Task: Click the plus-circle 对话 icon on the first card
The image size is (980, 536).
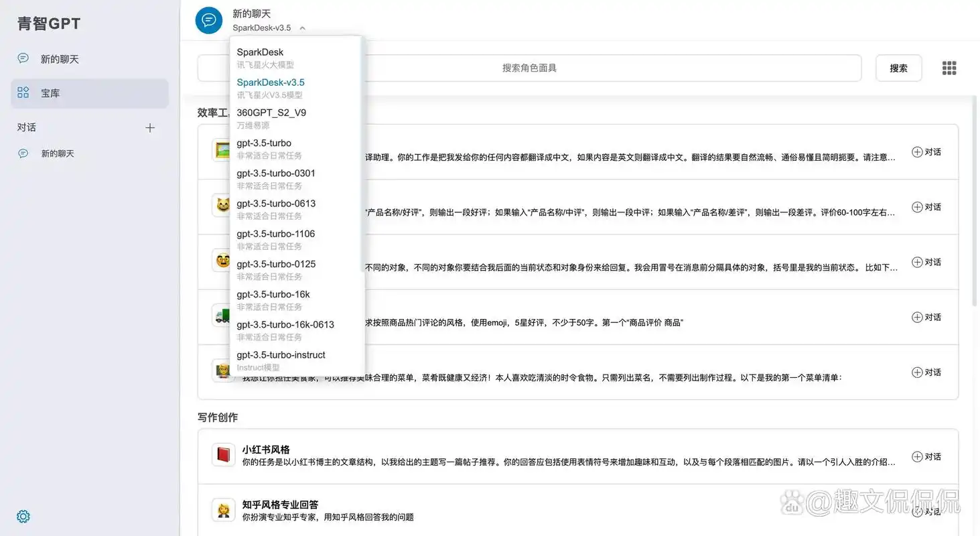Action: click(x=916, y=151)
